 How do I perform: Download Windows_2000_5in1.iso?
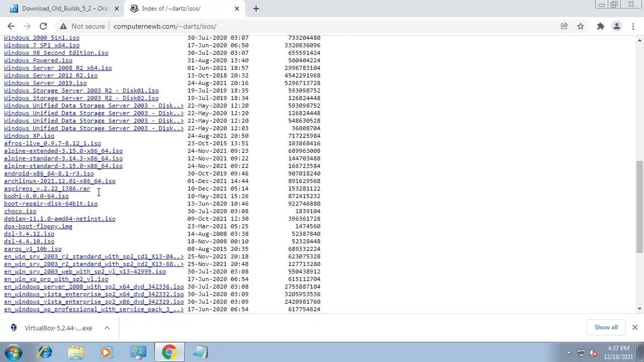click(42, 38)
